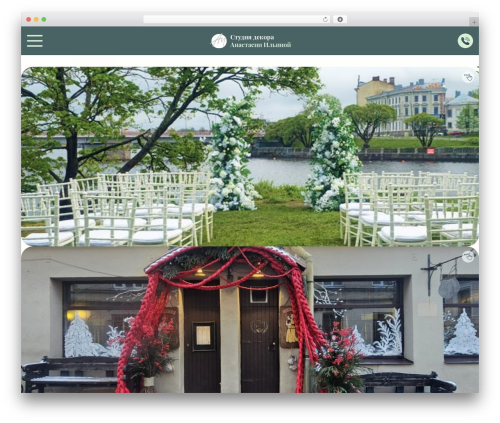Minimize the window with the yellow button

(x=36, y=19)
